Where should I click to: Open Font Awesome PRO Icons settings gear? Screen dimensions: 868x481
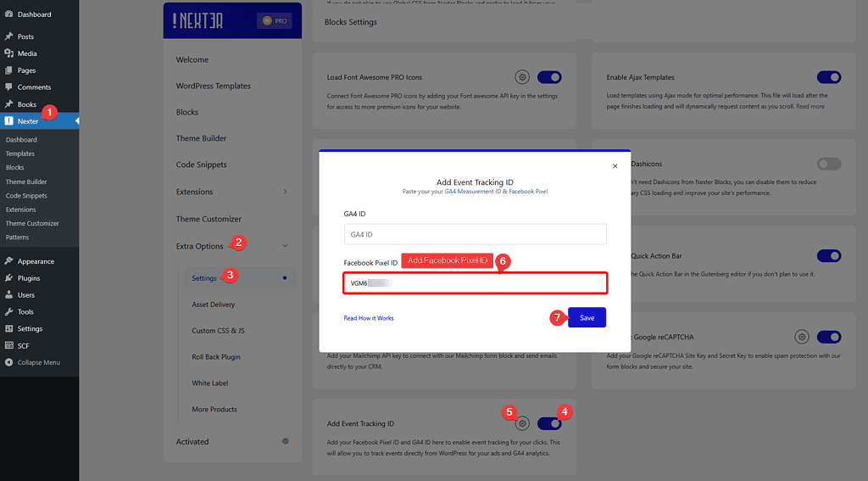click(x=523, y=77)
